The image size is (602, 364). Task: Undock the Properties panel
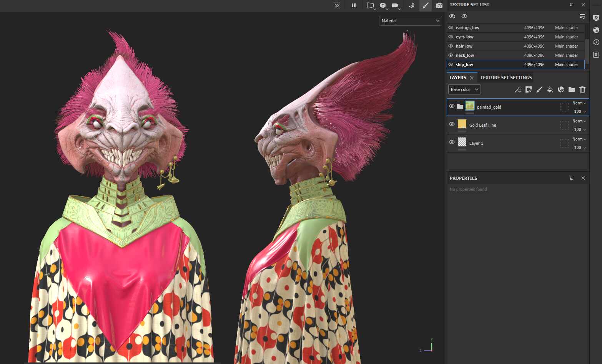572,178
